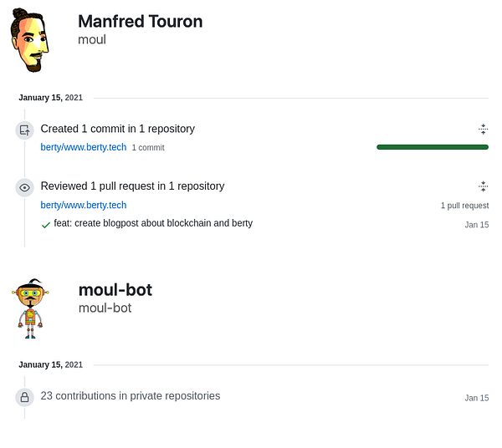The width and height of the screenshot is (502, 448).
Task: Collapse the created commit section
Action: point(483,129)
